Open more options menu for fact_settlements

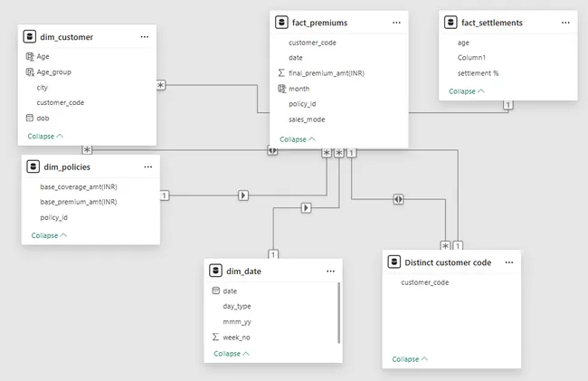[x=565, y=23]
